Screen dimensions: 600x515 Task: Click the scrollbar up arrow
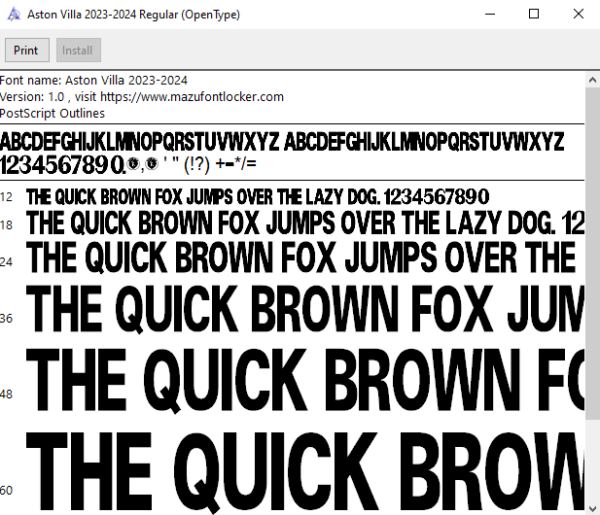(592, 80)
